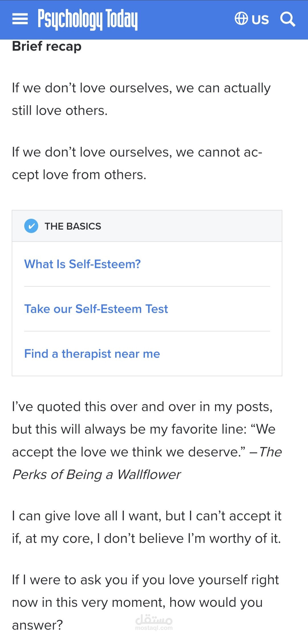308x644 pixels.
Task: Click the line 'I've quoted this over and over'
Action: tap(142, 407)
